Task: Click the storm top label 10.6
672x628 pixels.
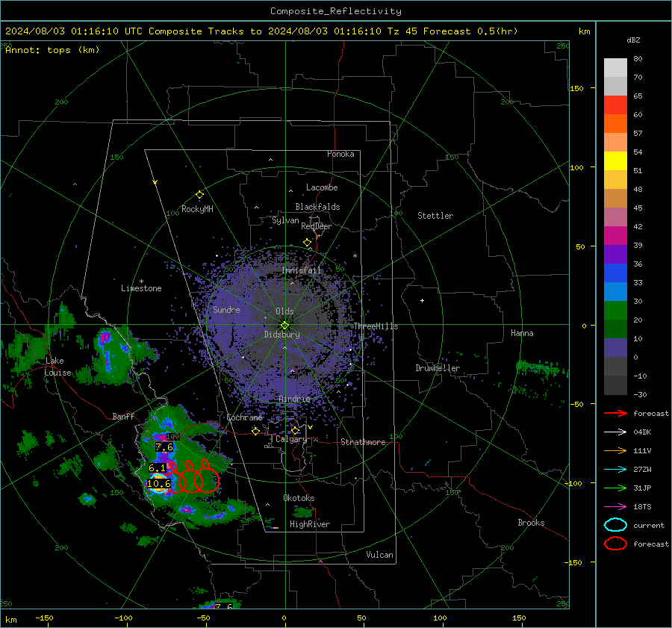Action: [159, 484]
